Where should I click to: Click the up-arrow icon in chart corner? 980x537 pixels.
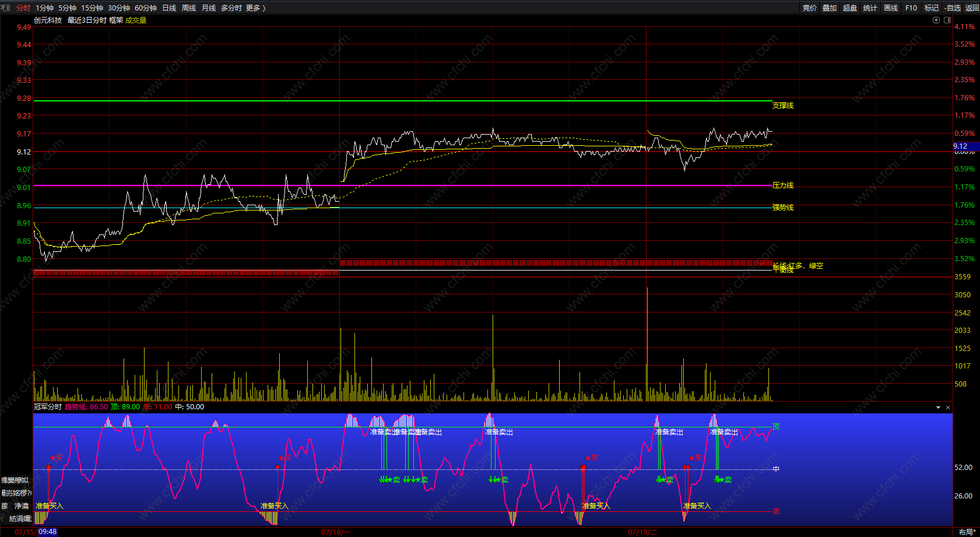(x=936, y=20)
